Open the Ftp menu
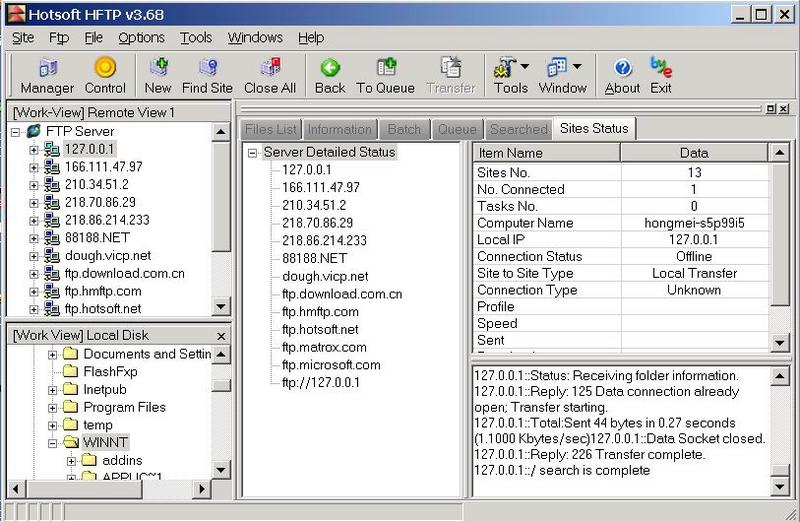Screen dimensions: 800x522 [x=59, y=38]
